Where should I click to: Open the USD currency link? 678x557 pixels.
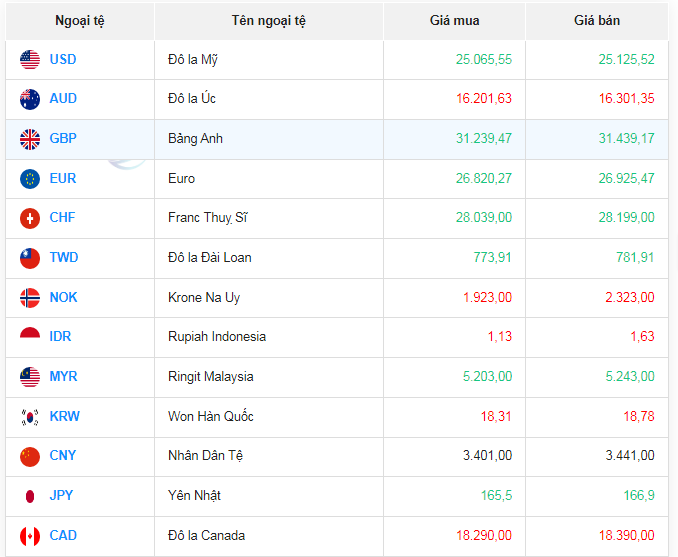(x=63, y=60)
